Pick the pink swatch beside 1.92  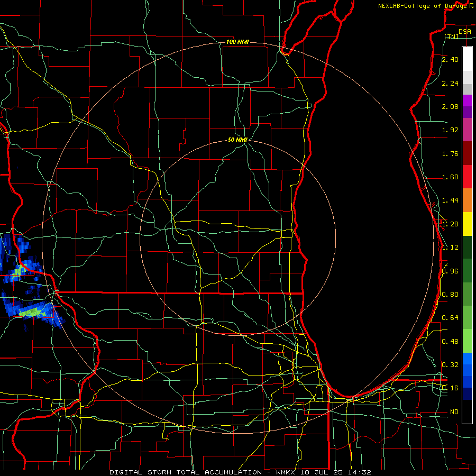[467, 130]
